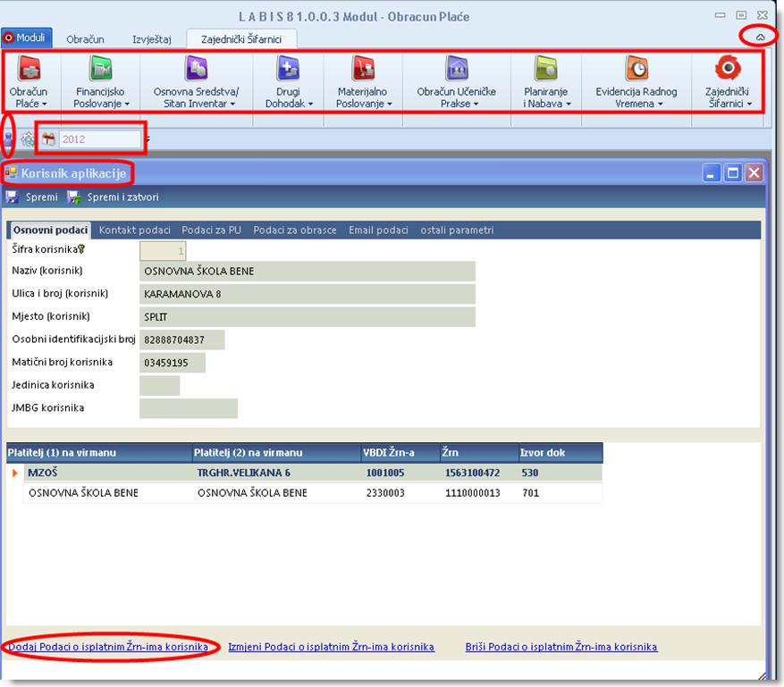Expand the Drugi Dohodak dropdown arrow
784x687 pixels.
click(x=310, y=104)
